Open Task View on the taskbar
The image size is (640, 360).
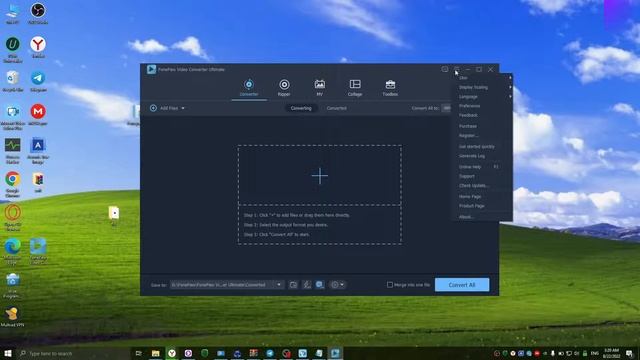pyautogui.click(x=139, y=353)
